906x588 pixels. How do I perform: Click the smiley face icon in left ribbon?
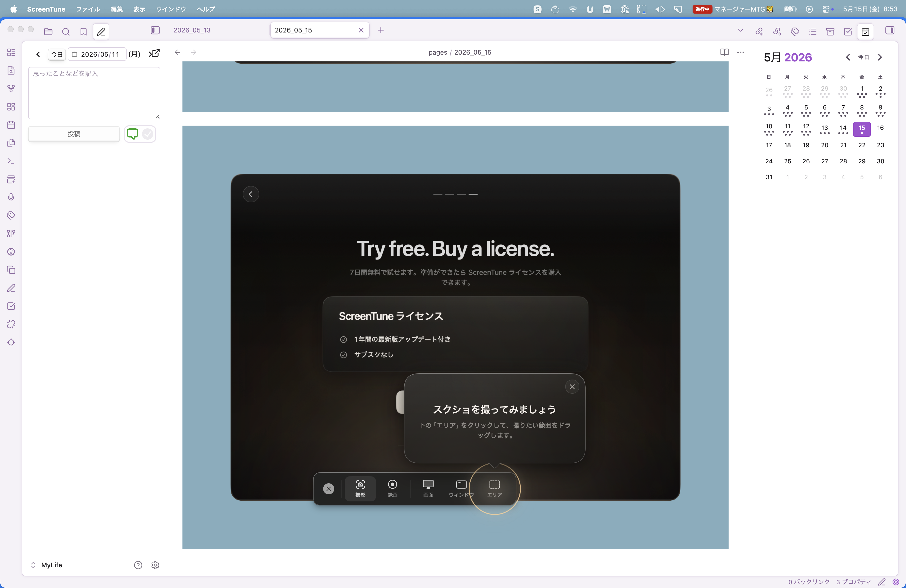(x=11, y=252)
